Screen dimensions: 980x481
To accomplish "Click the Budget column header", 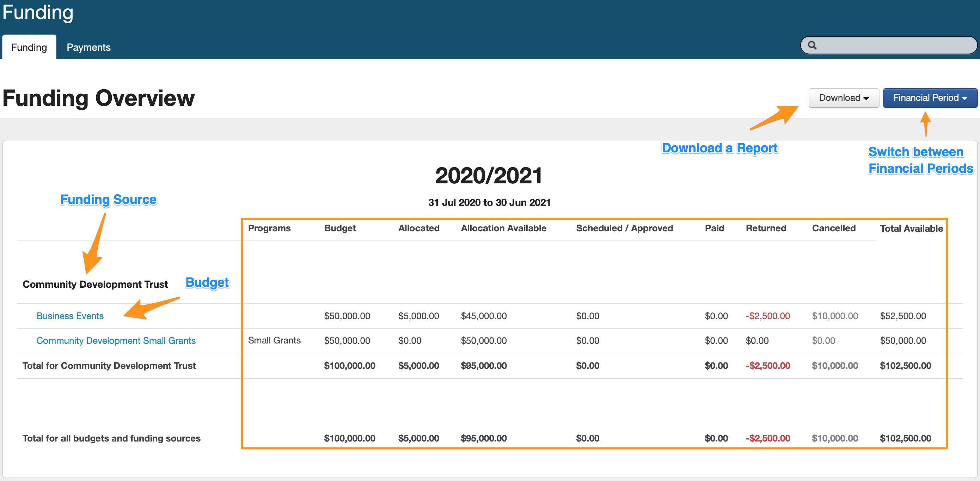I will pyautogui.click(x=340, y=228).
